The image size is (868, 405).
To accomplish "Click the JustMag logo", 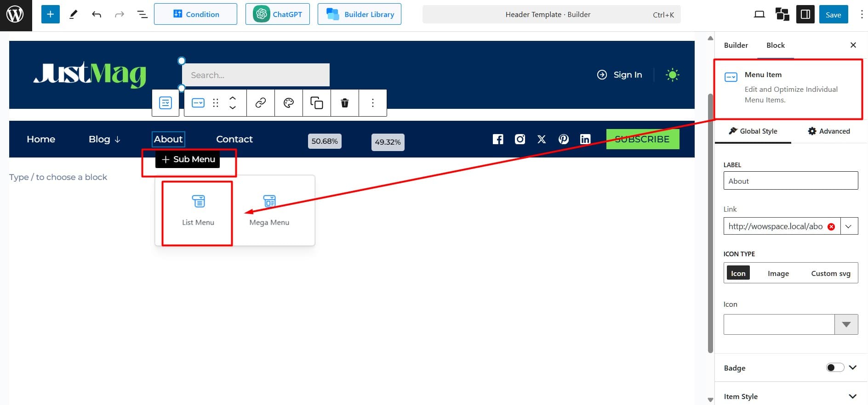I will point(90,74).
